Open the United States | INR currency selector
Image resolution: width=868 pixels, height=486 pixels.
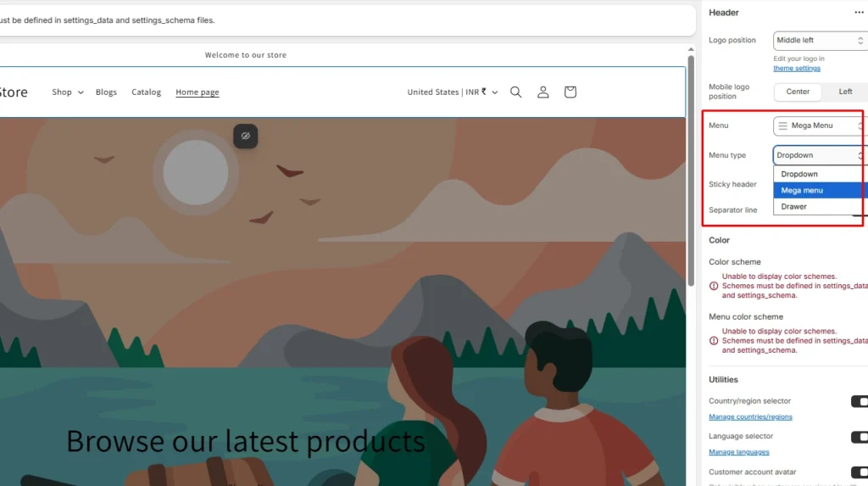(x=452, y=92)
